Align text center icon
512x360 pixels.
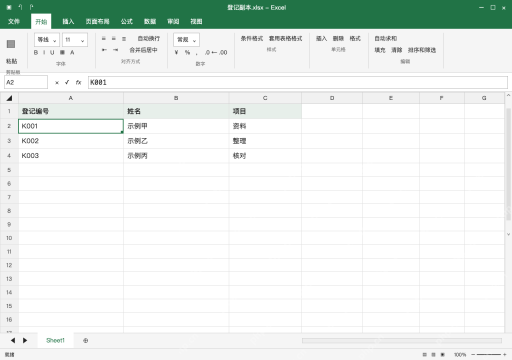point(114,39)
